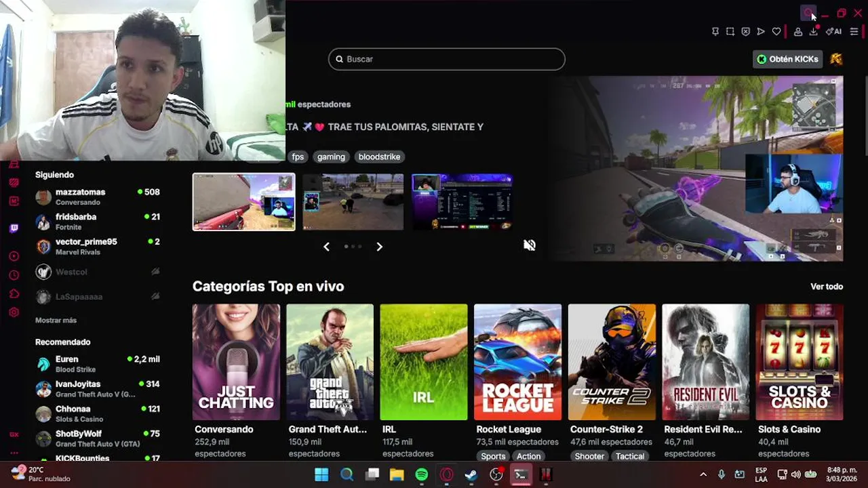The height and width of the screenshot is (488, 868).
Task: Click the Obtén KICKs button
Action: tap(788, 59)
